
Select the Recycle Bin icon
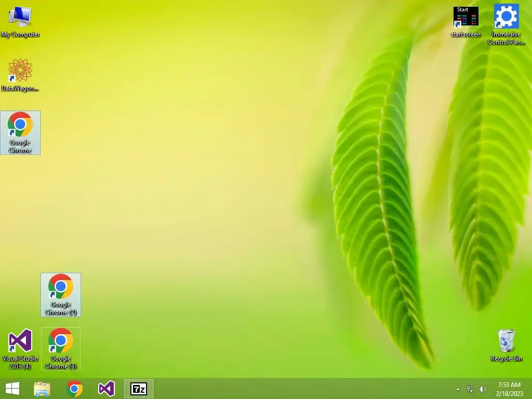506,345
